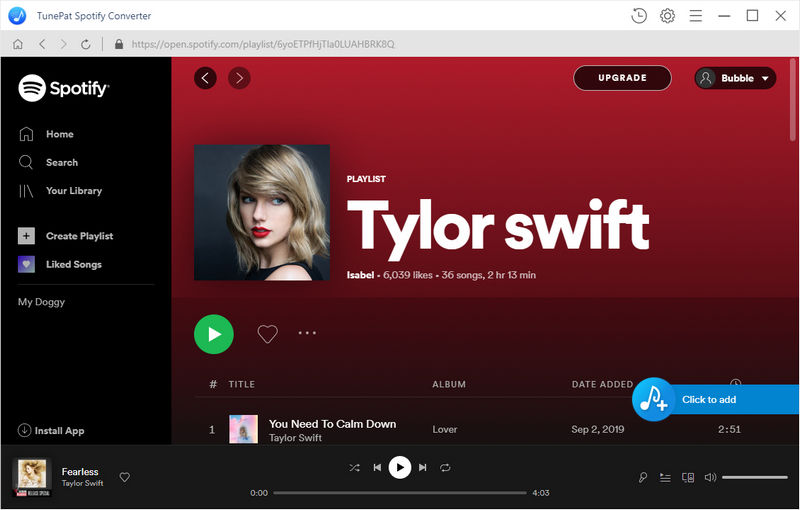Viewport: 800px width, 510px height.
Task: Open Your Library
Action: 60,191
